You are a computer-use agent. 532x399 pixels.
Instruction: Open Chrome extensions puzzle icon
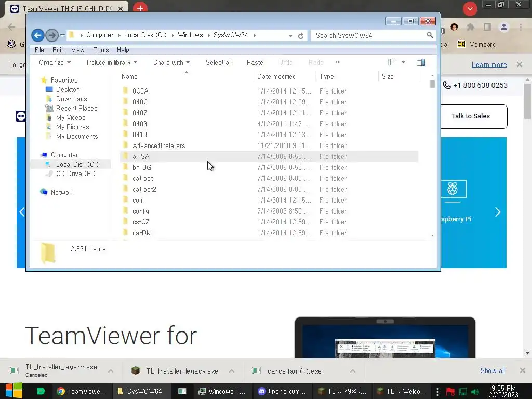click(470, 27)
